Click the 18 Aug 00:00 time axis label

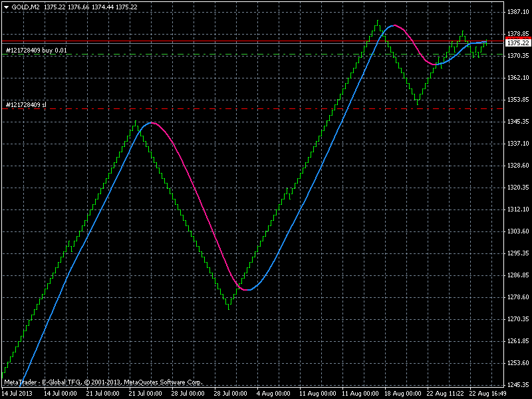point(403,394)
